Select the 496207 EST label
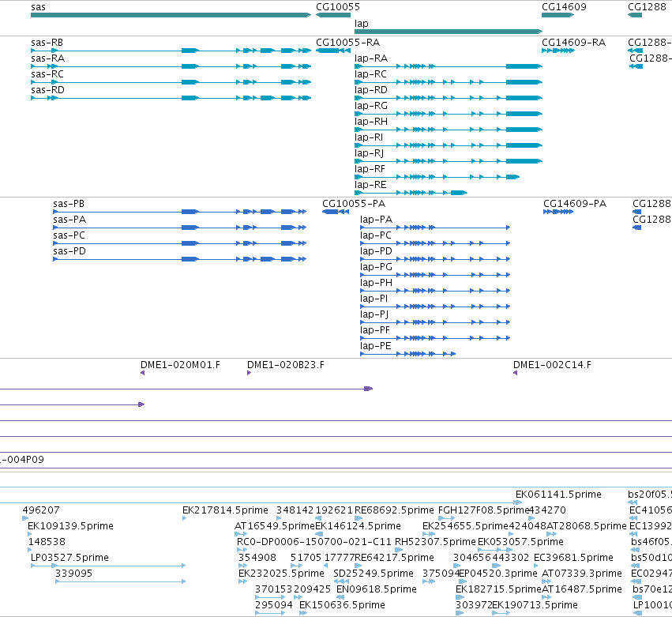This screenshot has height=617, width=672. (x=41, y=510)
